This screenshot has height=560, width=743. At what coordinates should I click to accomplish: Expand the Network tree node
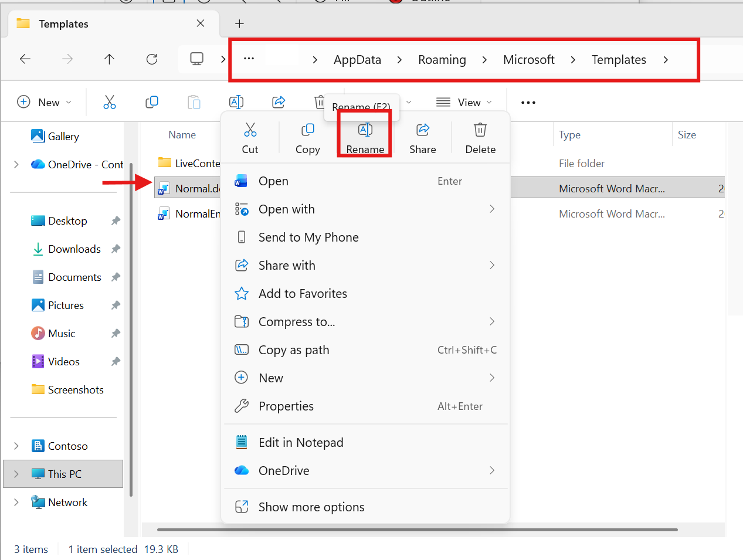coord(16,503)
